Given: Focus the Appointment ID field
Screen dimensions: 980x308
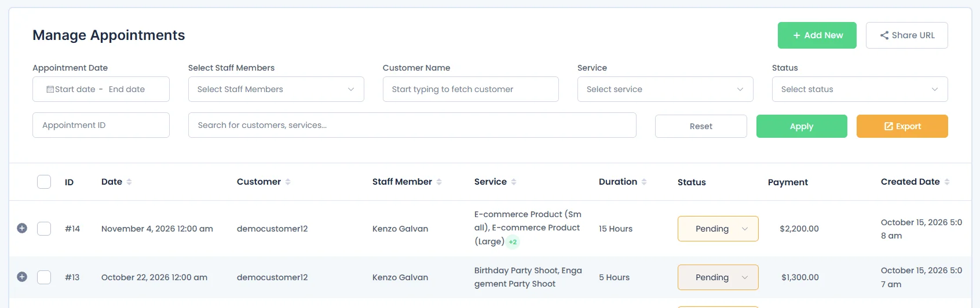Looking at the screenshot, I should point(101,125).
